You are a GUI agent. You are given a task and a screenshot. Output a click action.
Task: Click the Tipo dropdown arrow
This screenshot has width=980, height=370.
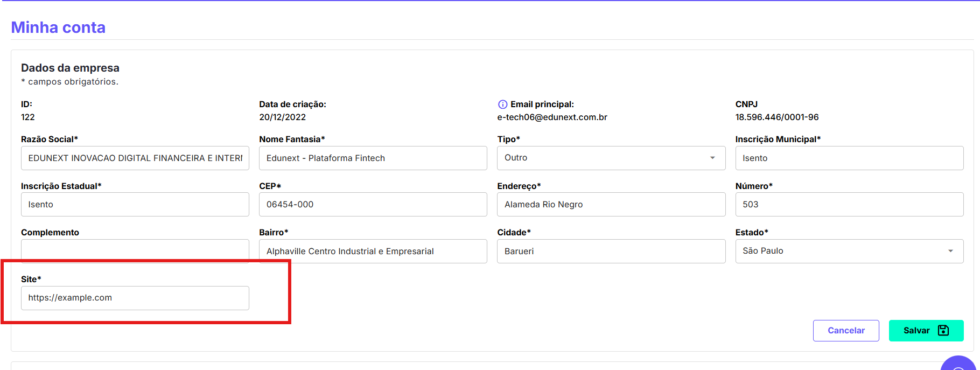[x=712, y=158]
